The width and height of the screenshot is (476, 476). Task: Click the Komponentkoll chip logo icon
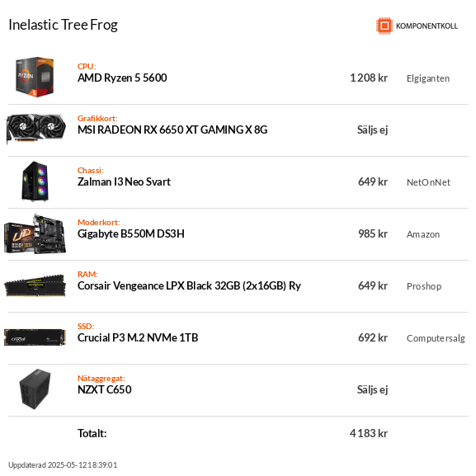tap(384, 26)
